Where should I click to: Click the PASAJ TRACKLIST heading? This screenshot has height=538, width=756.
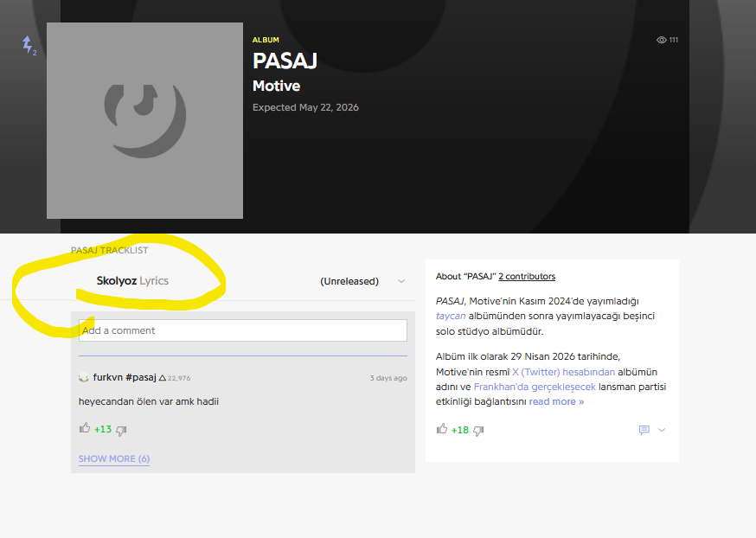pos(110,250)
